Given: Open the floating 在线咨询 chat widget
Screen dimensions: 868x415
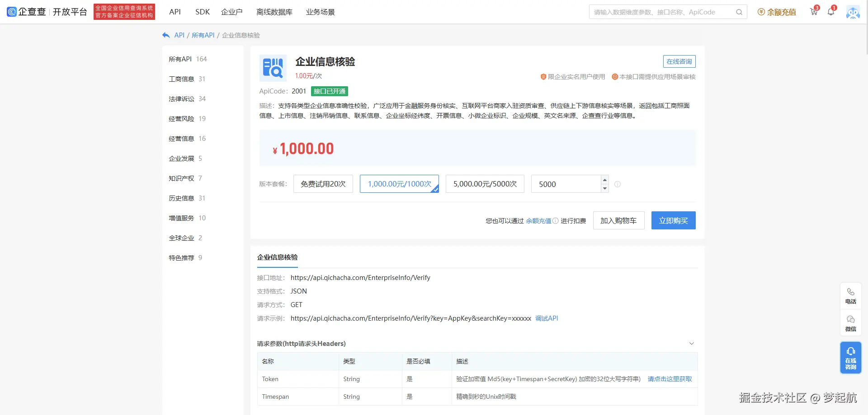Looking at the screenshot, I should pyautogui.click(x=851, y=358).
